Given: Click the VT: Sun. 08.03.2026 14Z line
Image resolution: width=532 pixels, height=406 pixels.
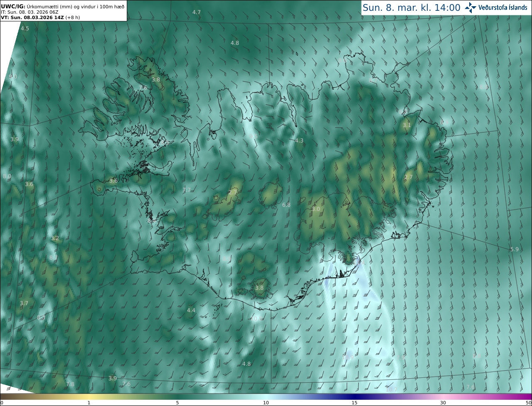Looking at the screenshot, I should pyautogui.click(x=41, y=17).
